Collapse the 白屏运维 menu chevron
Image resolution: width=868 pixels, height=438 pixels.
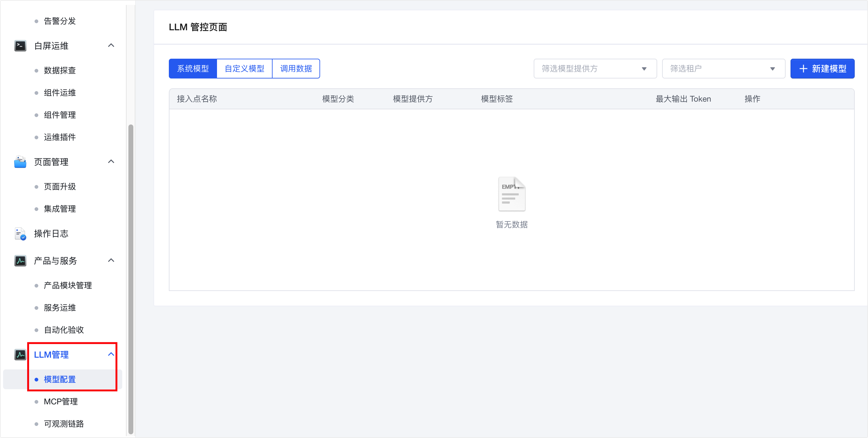click(111, 45)
